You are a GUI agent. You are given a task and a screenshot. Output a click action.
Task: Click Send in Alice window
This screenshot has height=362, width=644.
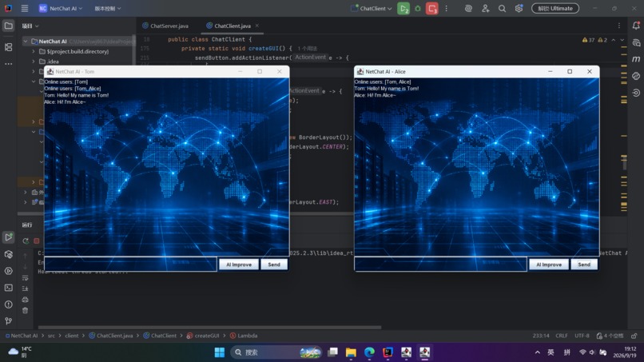tap(584, 265)
